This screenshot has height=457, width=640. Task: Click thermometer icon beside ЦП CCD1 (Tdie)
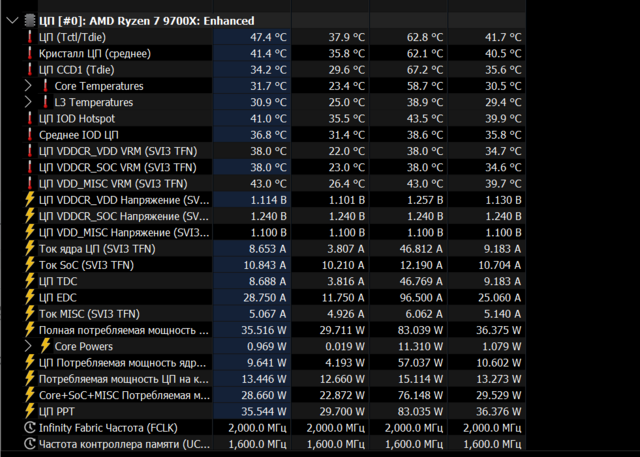(30, 69)
